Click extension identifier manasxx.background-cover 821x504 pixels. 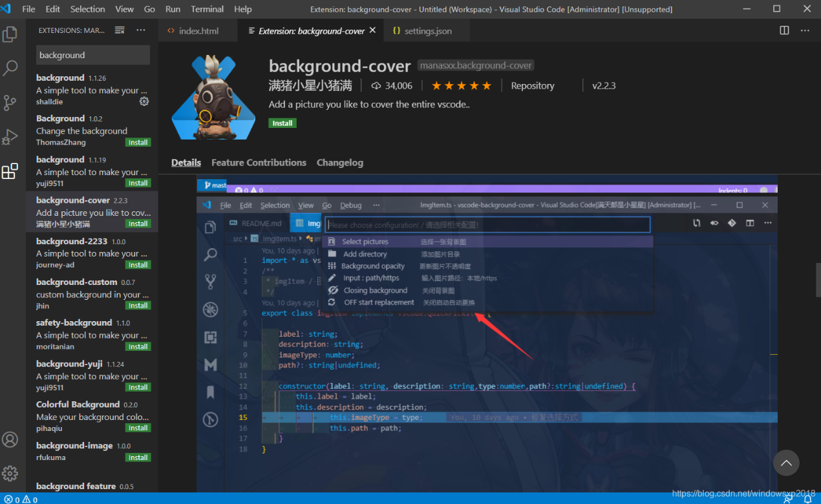[x=475, y=65]
